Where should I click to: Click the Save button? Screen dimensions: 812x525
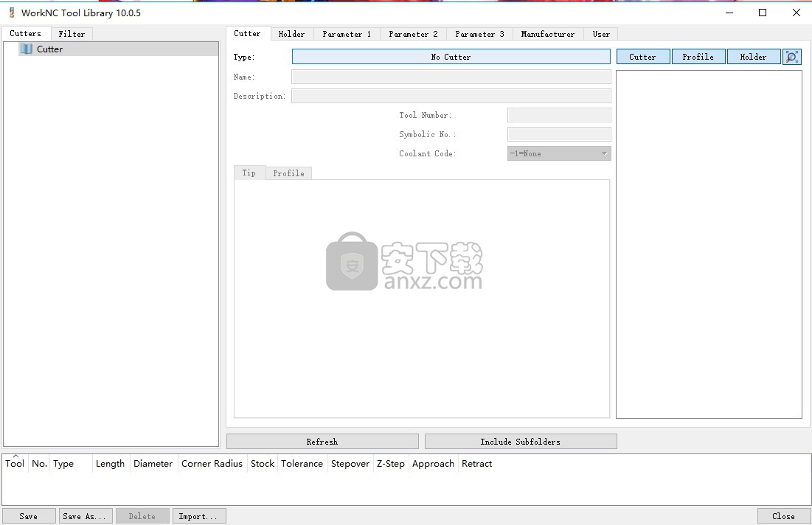[29, 516]
